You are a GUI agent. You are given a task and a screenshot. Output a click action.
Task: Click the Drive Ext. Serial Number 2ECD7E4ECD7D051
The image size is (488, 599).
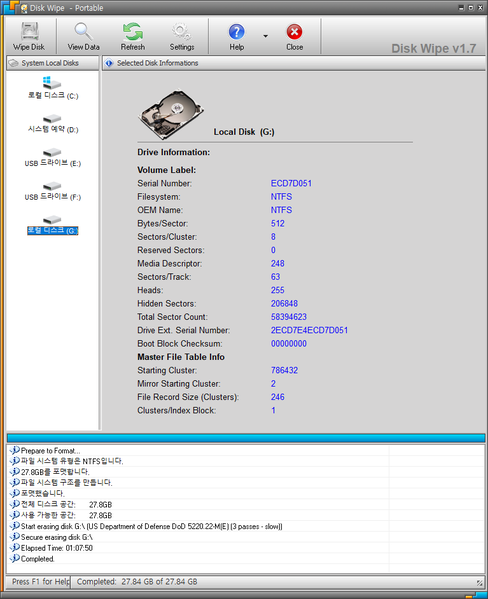point(309,330)
